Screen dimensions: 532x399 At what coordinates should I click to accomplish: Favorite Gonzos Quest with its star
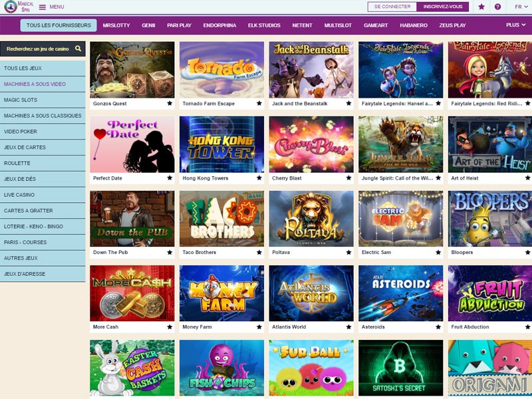click(x=170, y=104)
